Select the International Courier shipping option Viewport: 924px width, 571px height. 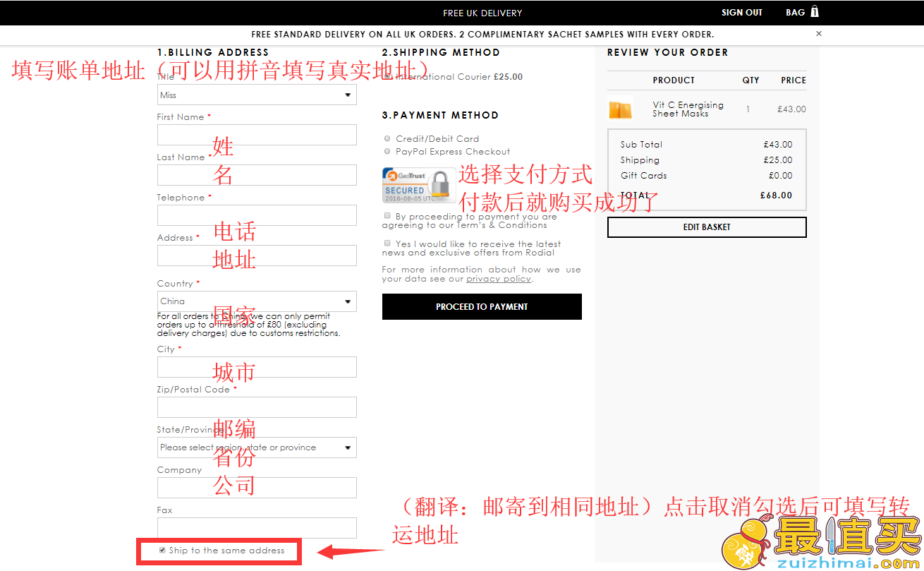point(387,77)
